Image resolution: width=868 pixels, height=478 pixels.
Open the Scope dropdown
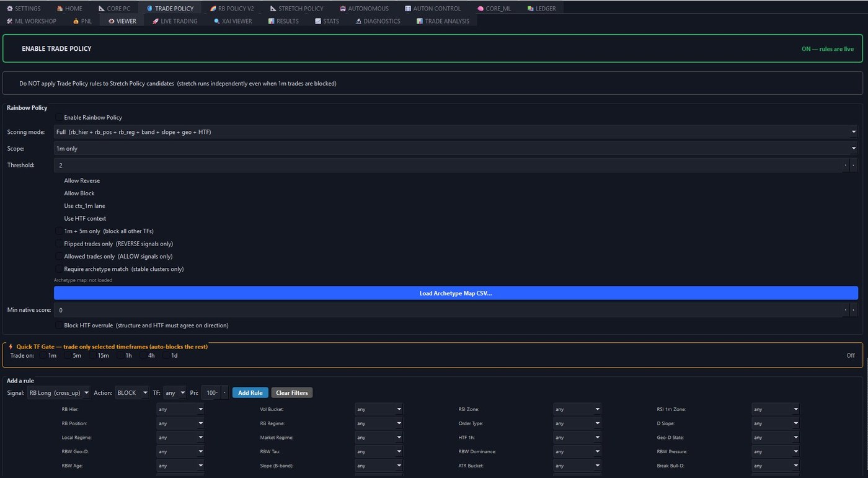(x=456, y=149)
